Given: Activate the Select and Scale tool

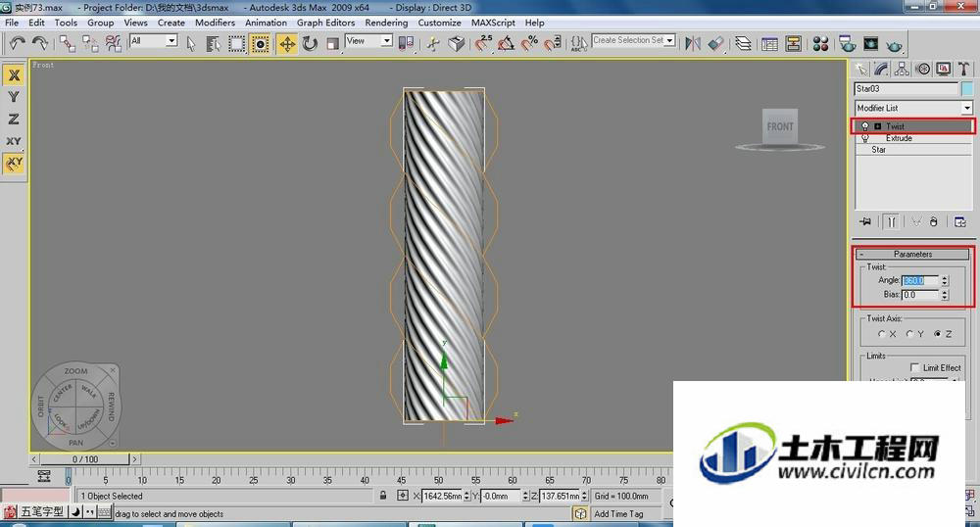Looking at the screenshot, I should (x=333, y=43).
